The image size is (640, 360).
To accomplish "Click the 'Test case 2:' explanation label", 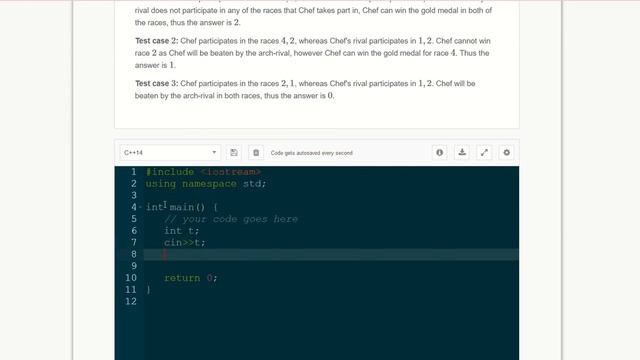I will tap(157, 41).
